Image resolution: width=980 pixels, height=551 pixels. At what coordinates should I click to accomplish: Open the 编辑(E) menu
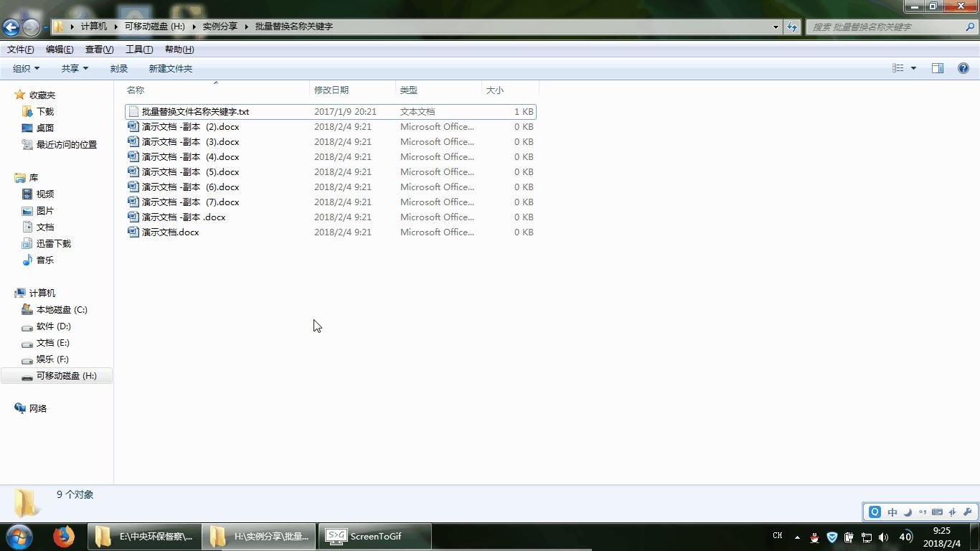pyautogui.click(x=60, y=50)
